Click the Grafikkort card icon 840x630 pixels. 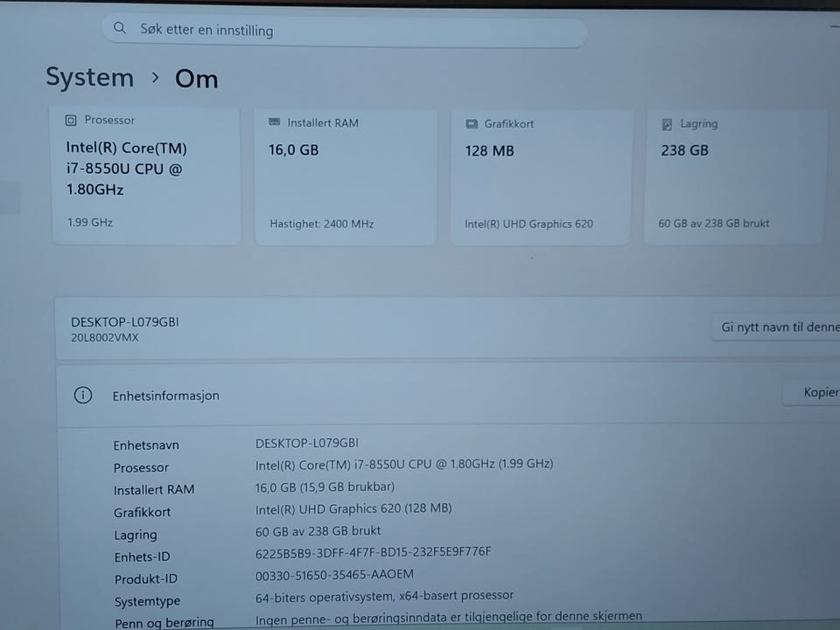(472, 124)
